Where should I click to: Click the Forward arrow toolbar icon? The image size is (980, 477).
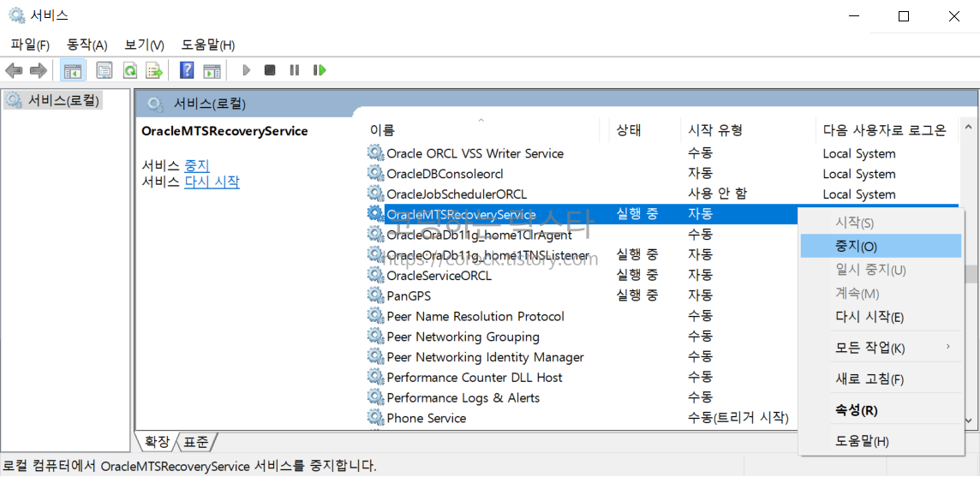point(39,70)
